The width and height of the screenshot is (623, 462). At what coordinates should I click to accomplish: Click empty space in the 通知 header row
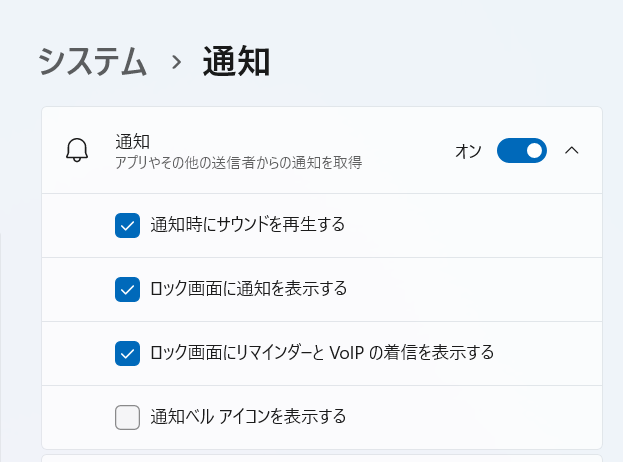pos(410,151)
